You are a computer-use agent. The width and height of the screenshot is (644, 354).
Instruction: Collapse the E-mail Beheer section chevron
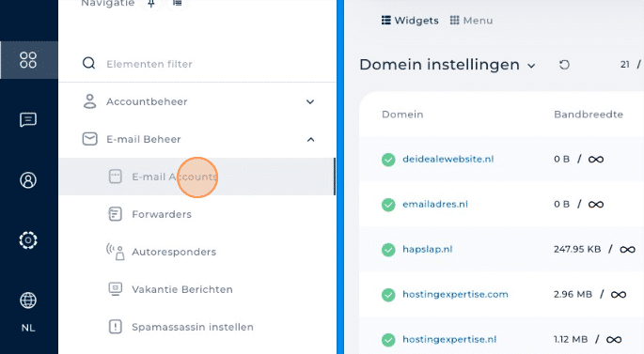click(x=310, y=140)
